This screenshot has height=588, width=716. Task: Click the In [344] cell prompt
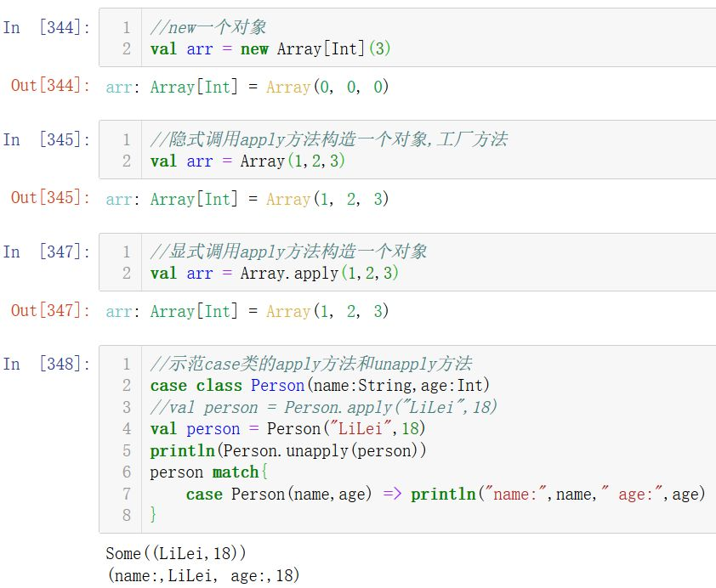(x=47, y=28)
